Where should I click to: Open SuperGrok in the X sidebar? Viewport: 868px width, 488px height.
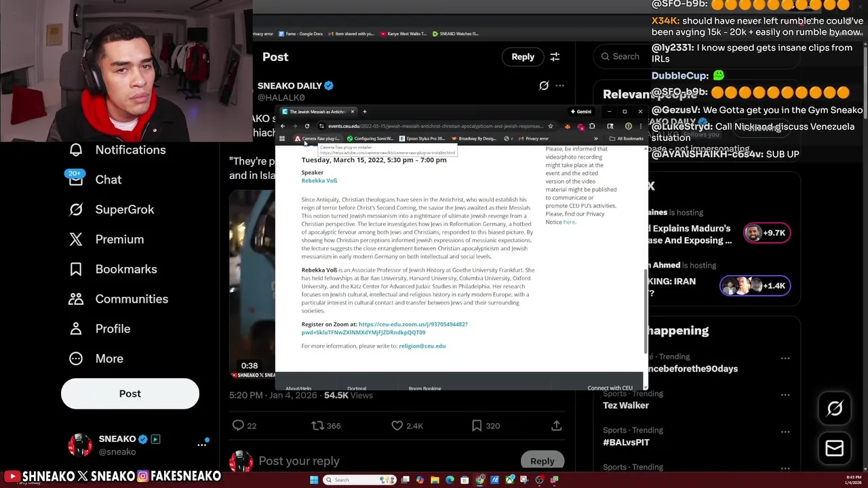pyautogui.click(x=111, y=209)
